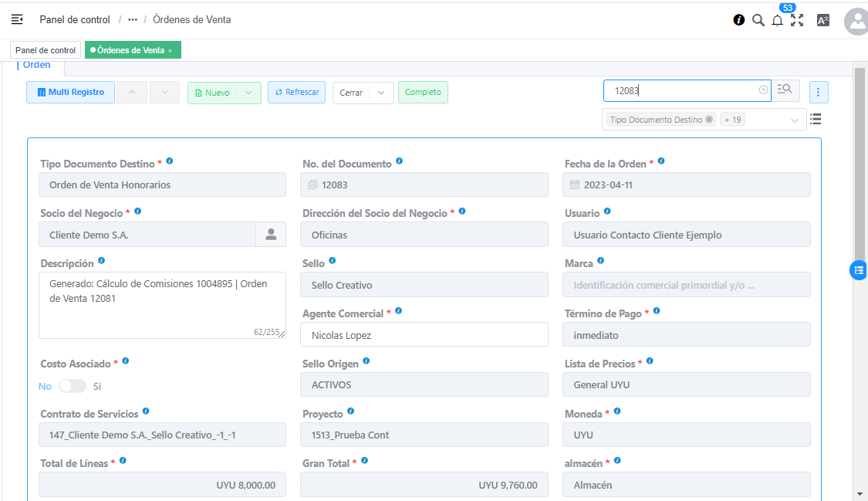Viewport: 868px width, 501px height.
Task: Open the user profile avatar
Action: tap(856, 22)
